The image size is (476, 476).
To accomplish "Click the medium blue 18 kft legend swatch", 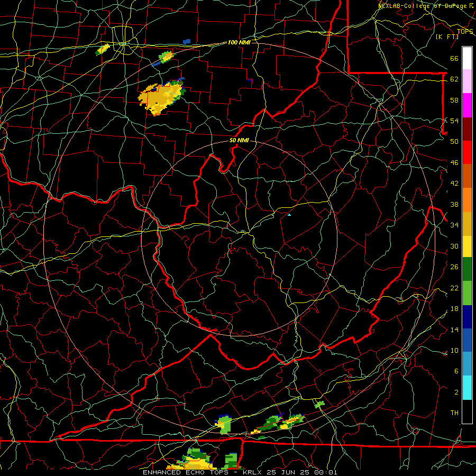I will tap(467, 341).
